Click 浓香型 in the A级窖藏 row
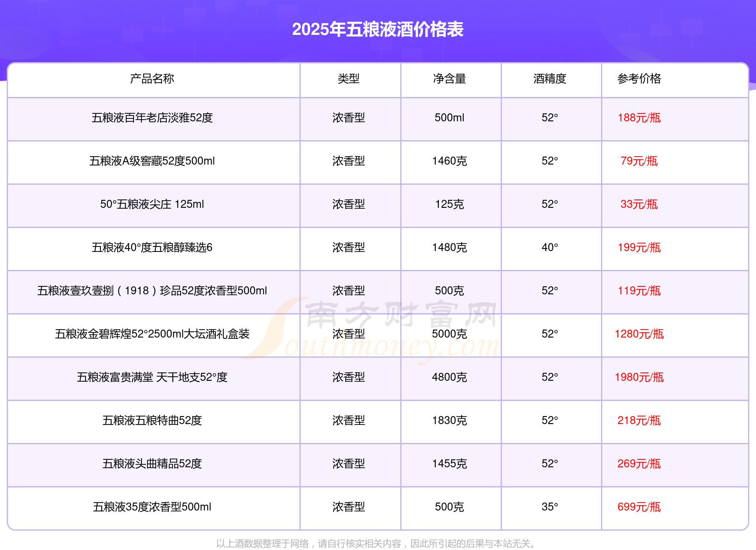The image size is (756, 550). 349,161
